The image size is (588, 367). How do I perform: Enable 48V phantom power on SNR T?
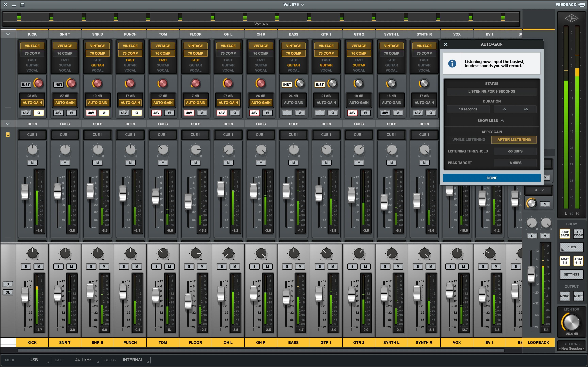(x=58, y=113)
